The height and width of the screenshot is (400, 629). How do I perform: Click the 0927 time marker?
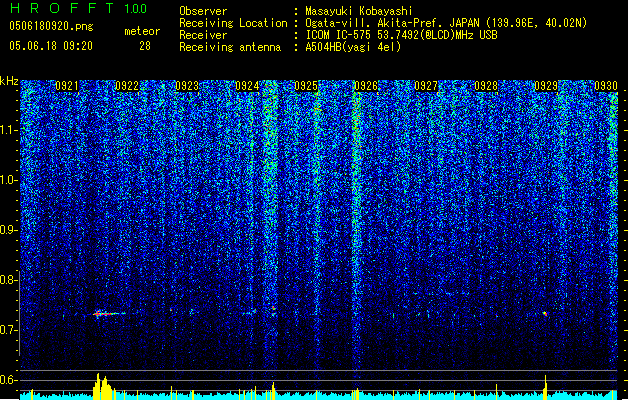click(426, 86)
